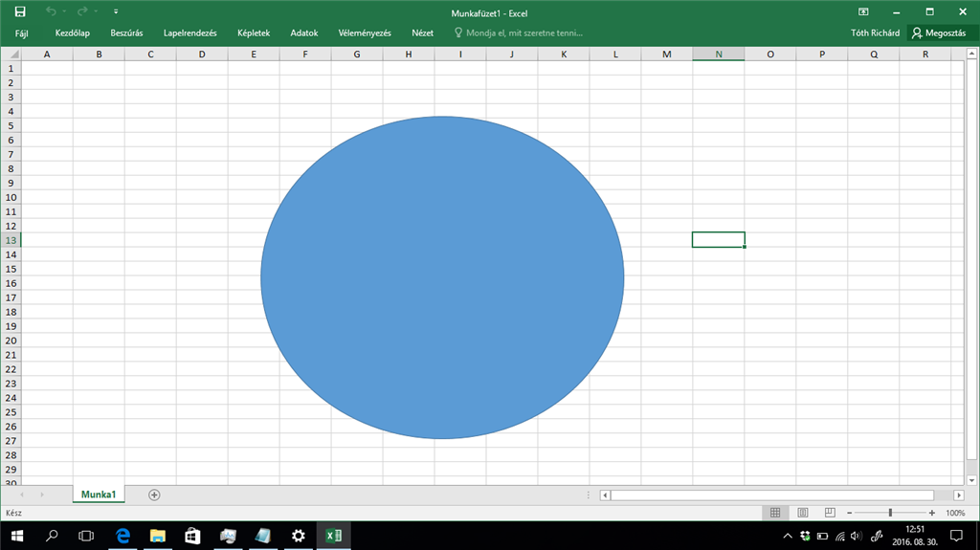Click the horizontal scrollbar left arrow

[x=605, y=495]
